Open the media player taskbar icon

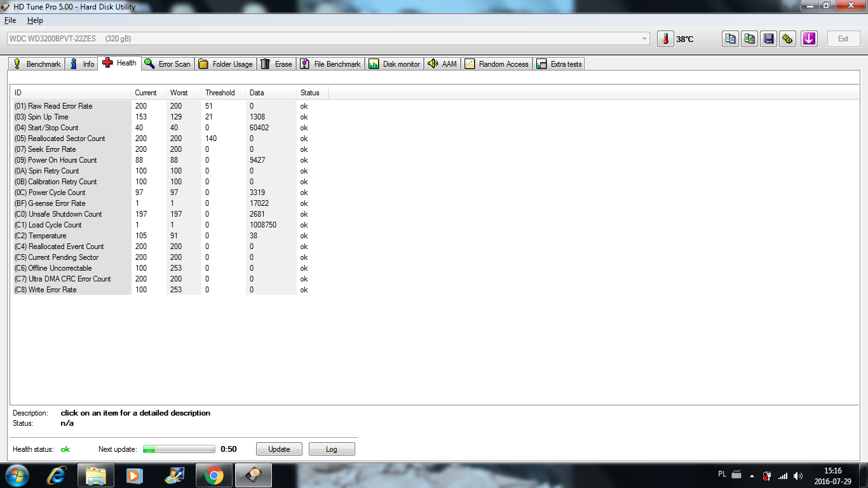point(135,475)
